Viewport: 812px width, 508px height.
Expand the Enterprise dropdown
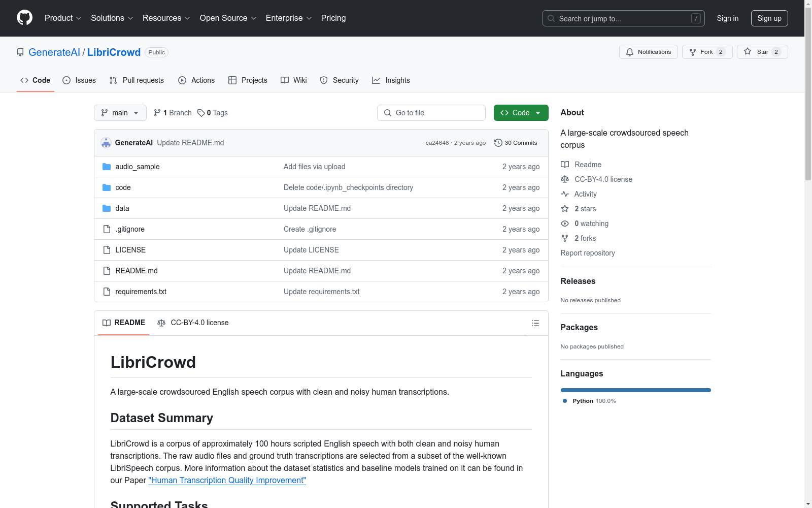pos(289,18)
